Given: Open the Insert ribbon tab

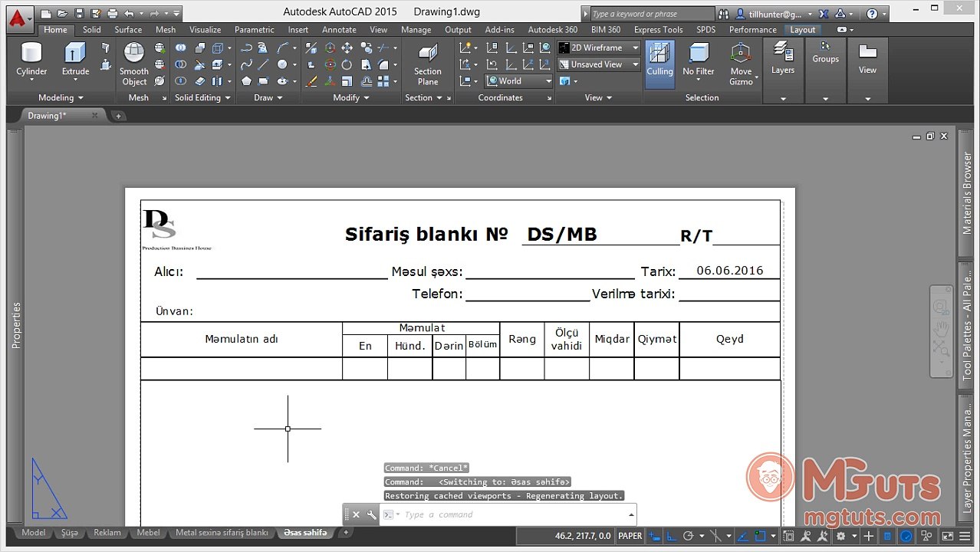Looking at the screenshot, I should [x=298, y=30].
